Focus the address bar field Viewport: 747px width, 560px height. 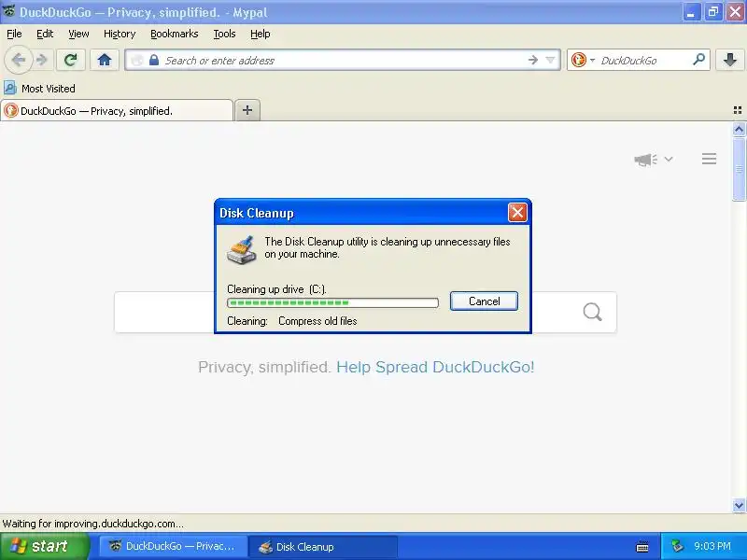[x=343, y=60]
